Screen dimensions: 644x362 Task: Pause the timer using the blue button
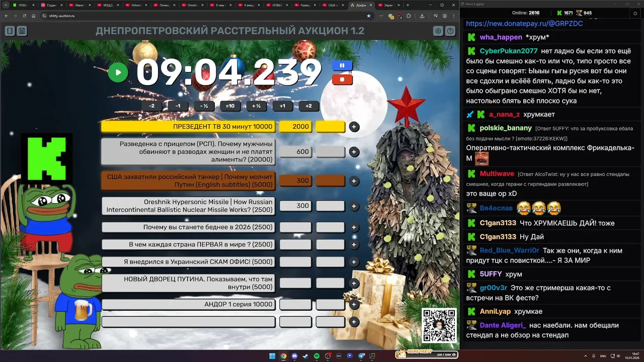[x=342, y=65]
